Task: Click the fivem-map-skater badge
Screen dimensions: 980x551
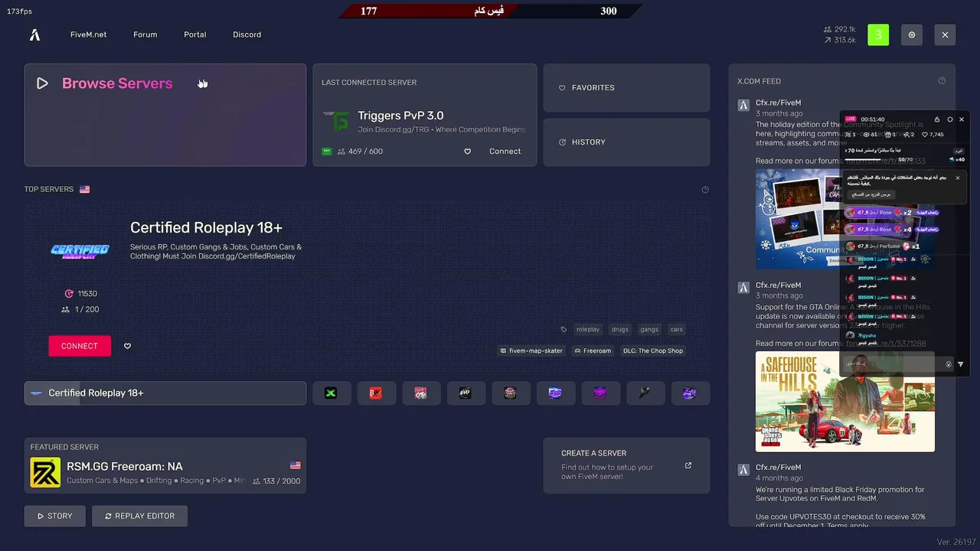Action: click(x=531, y=351)
